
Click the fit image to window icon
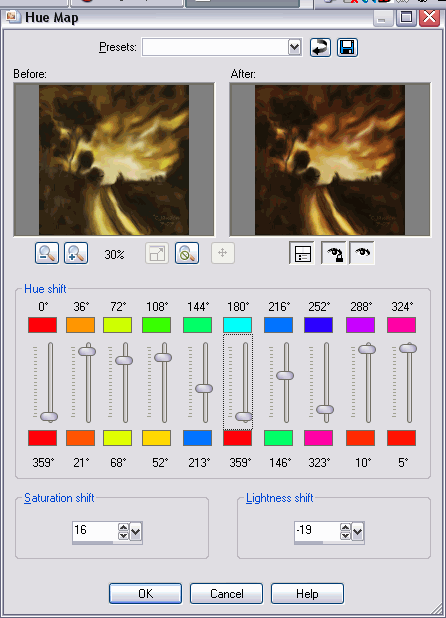(157, 253)
